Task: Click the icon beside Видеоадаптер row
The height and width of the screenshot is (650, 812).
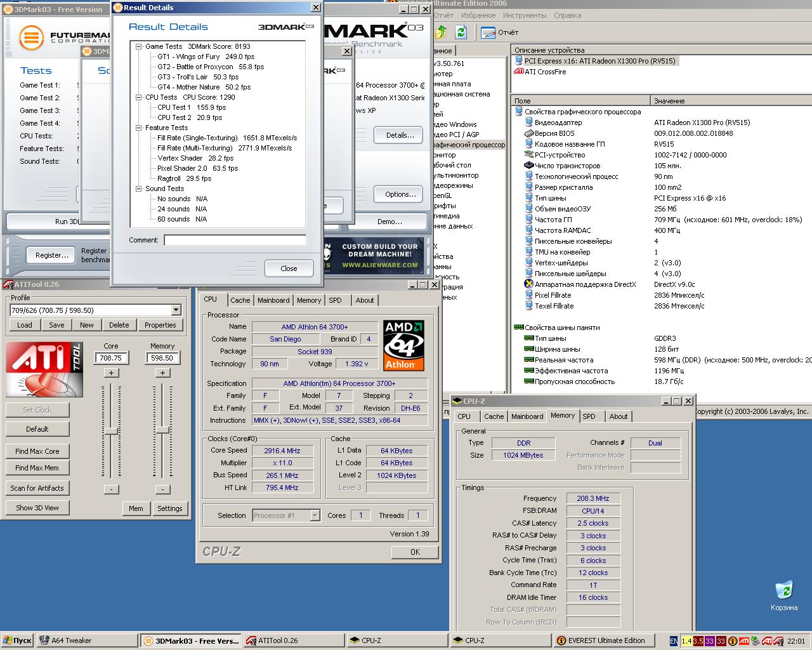Action: (528, 123)
